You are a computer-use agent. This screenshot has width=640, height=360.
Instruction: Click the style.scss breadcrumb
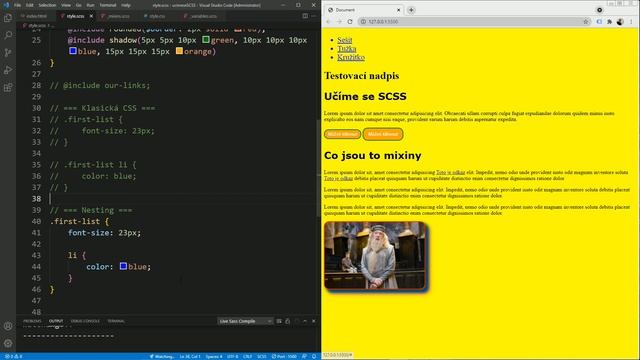(38, 25)
